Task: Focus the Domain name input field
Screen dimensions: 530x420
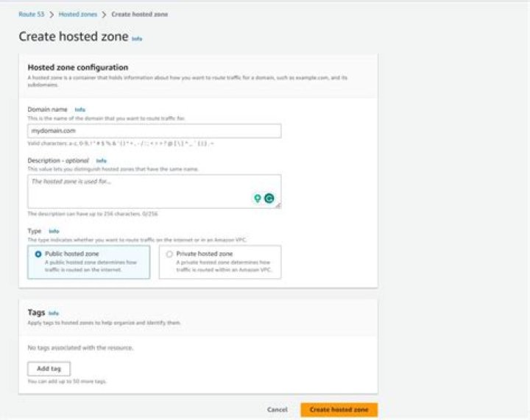Action: pyautogui.click(x=154, y=131)
